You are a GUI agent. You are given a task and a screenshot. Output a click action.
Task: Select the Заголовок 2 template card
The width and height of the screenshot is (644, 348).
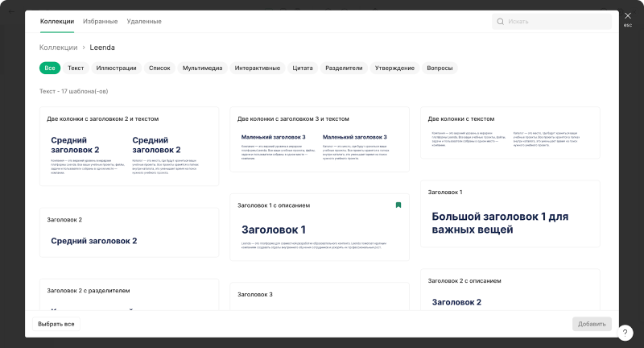point(129,233)
